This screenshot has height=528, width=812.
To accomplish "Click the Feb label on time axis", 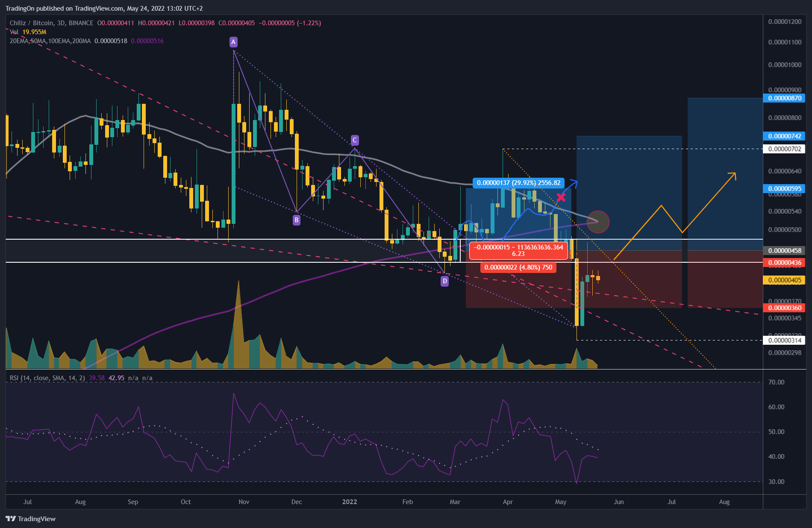I will pyautogui.click(x=408, y=502).
